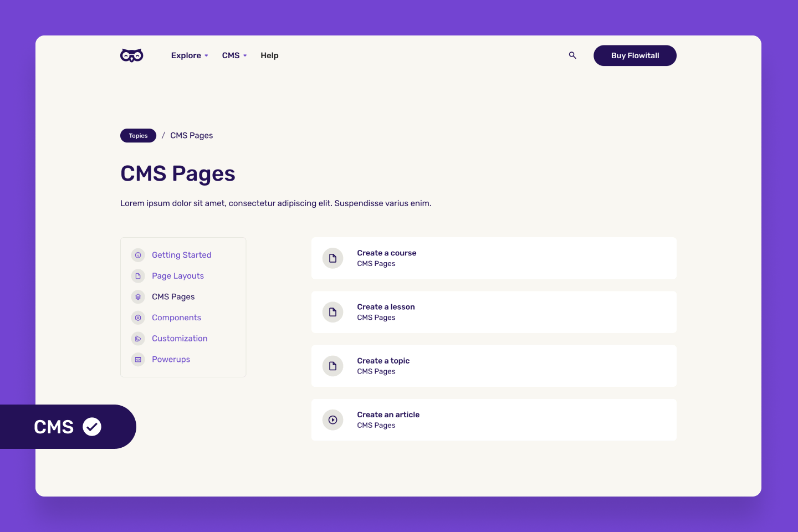Select the Page Layouts document icon
This screenshot has width=798, height=532.
click(138, 275)
